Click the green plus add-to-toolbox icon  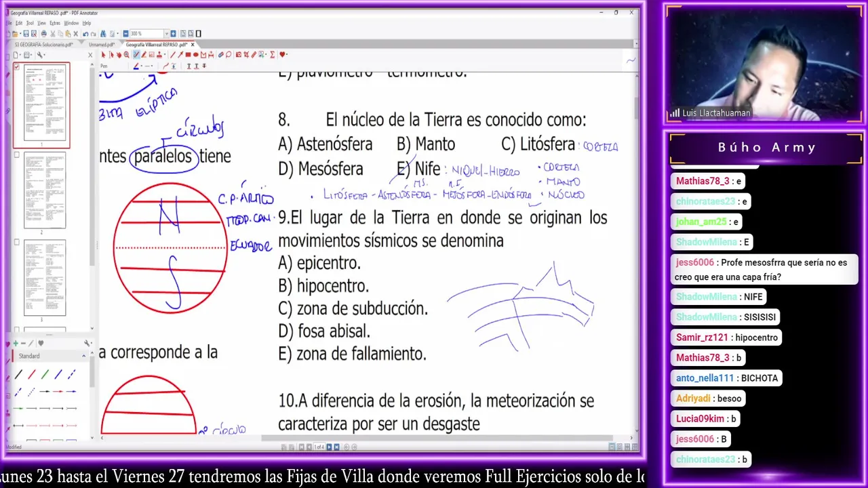(x=15, y=343)
